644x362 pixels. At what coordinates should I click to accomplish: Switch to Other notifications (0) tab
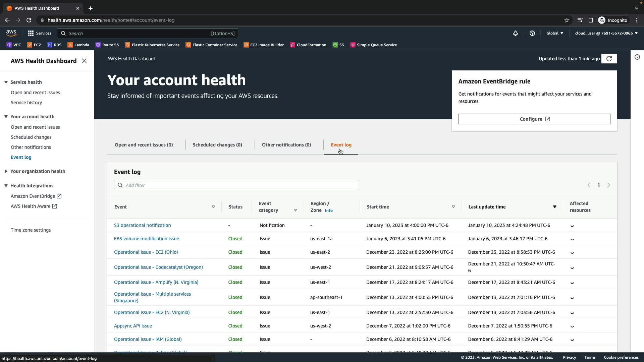tap(286, 145)
